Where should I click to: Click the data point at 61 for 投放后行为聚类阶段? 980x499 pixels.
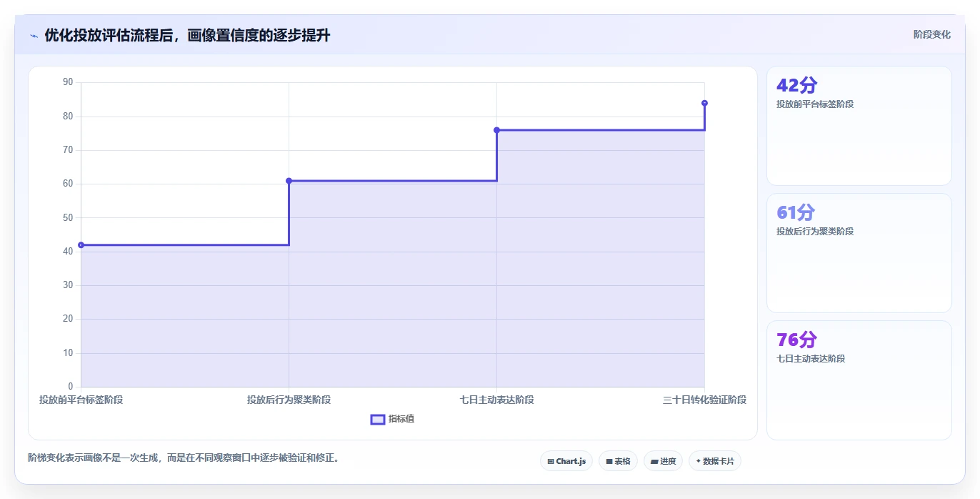tap(289, 181)
